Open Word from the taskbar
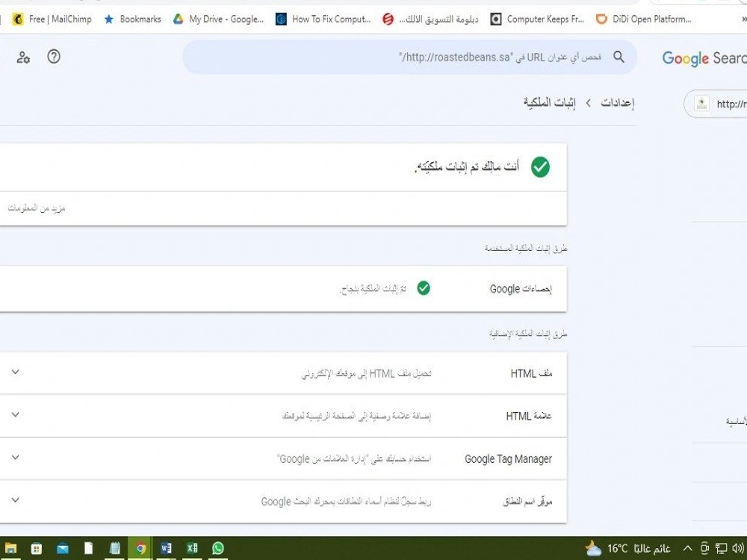This screenshot has height=560, width=747. 166,548
